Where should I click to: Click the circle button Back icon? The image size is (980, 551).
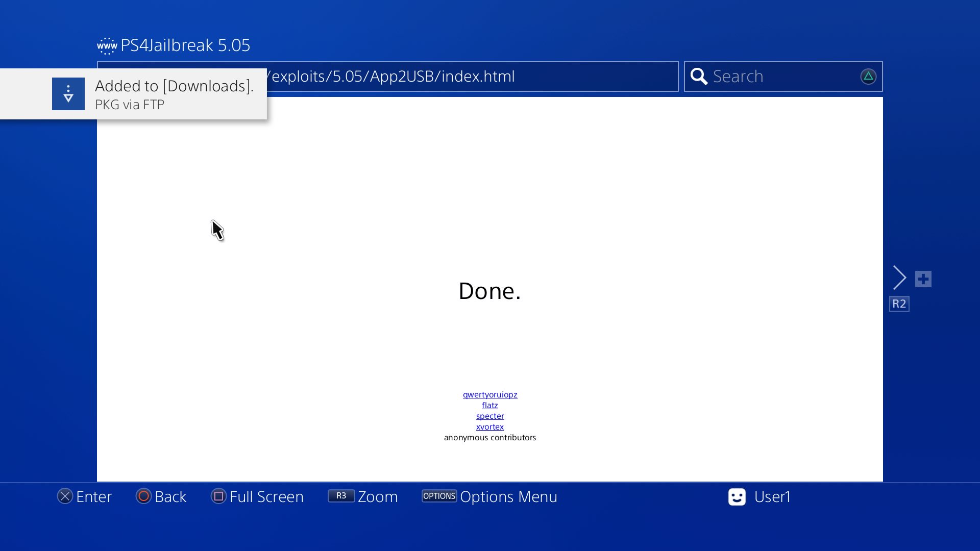[x=143, y=496]
